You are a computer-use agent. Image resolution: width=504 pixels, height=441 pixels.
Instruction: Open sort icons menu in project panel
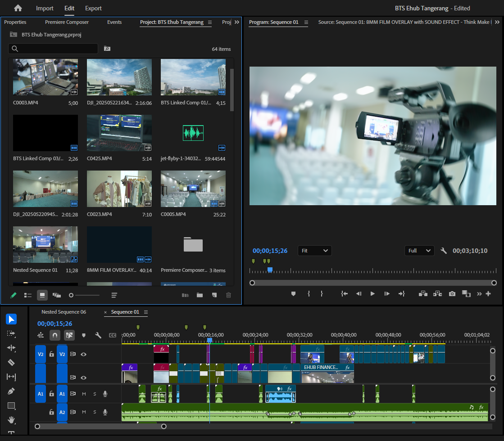(x=114, y=295)
